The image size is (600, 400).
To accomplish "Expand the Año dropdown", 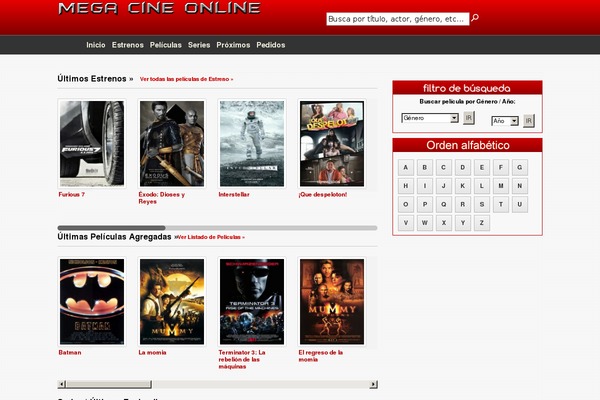I will point(505,121).
